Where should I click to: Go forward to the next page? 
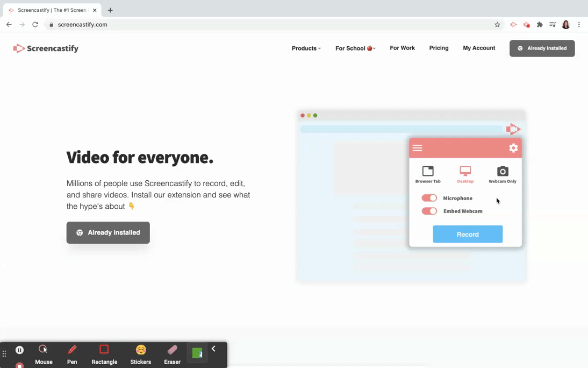(22, 25)
